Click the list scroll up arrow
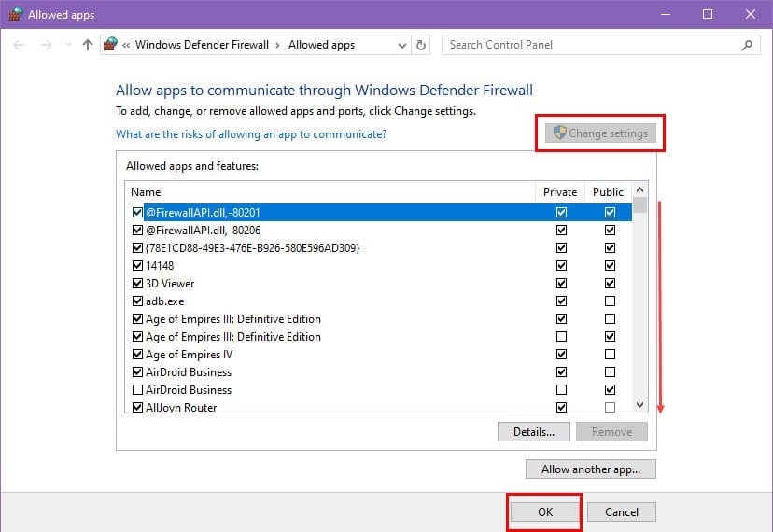The height and width of the screenshot is (532, 773). (639, 189)
